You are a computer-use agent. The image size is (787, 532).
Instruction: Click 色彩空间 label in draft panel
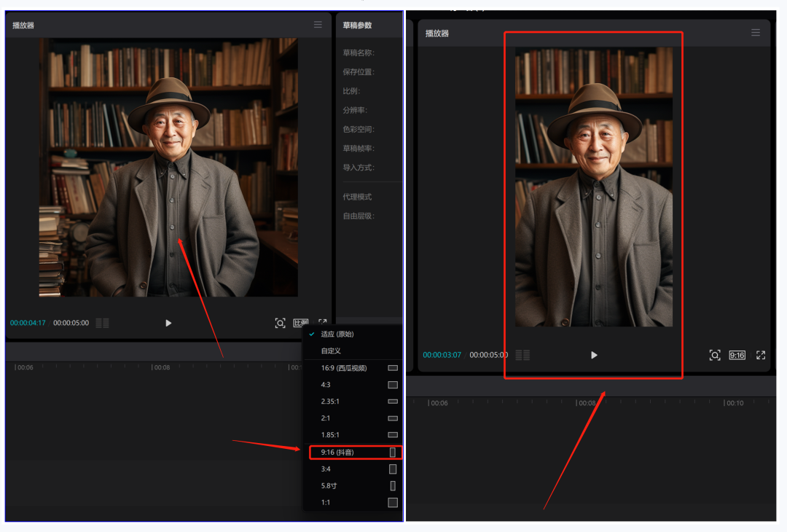[x=359, y=129]
